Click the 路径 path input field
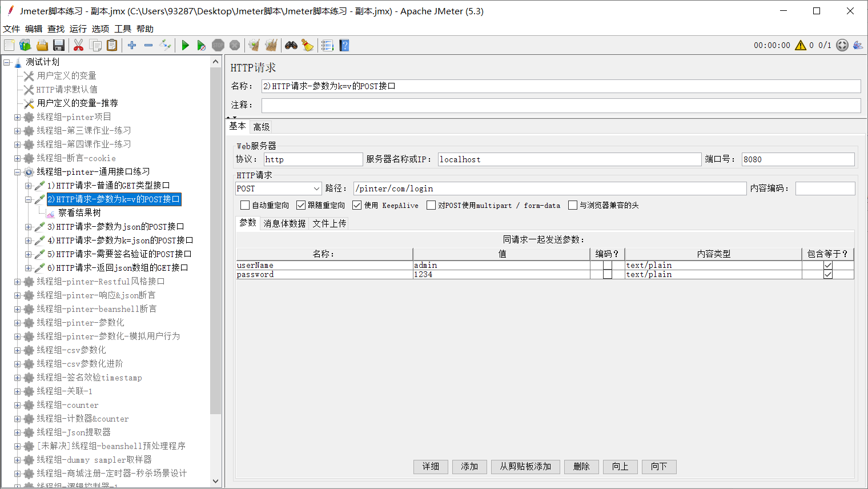 pos(550,189)
